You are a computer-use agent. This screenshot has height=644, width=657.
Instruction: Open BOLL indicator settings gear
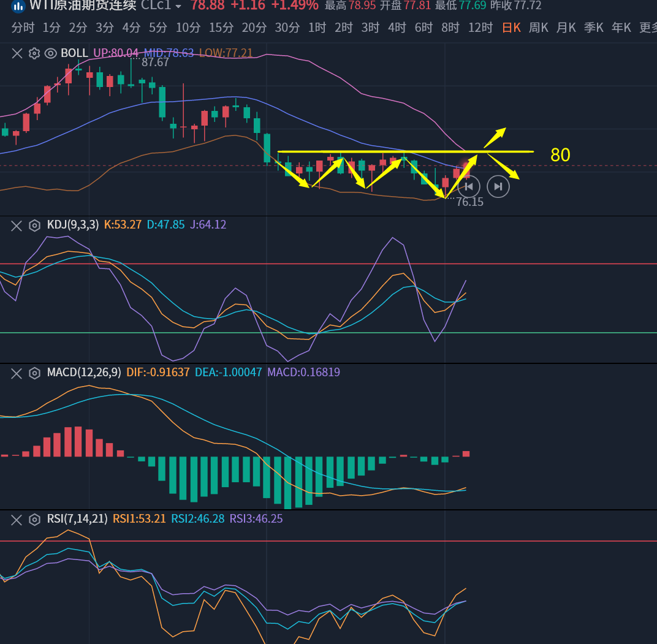pyautogui.click(x=34, y=53)
